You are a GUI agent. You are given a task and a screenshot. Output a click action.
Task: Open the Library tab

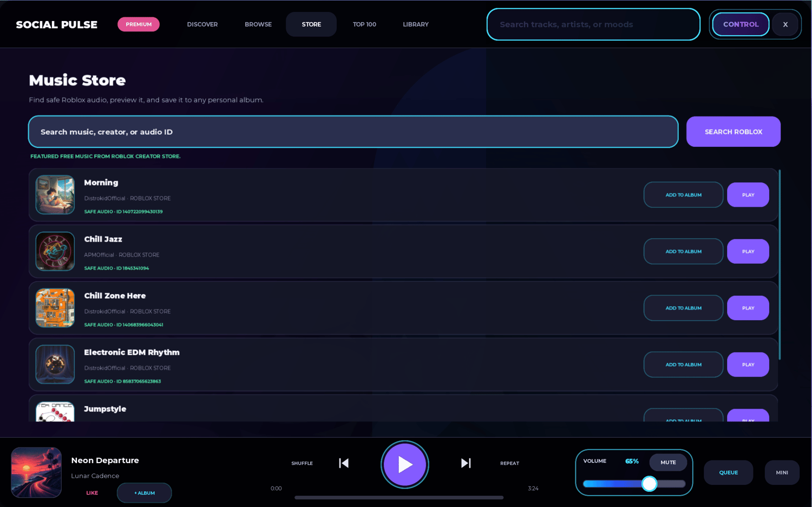[x=416, y=24]
